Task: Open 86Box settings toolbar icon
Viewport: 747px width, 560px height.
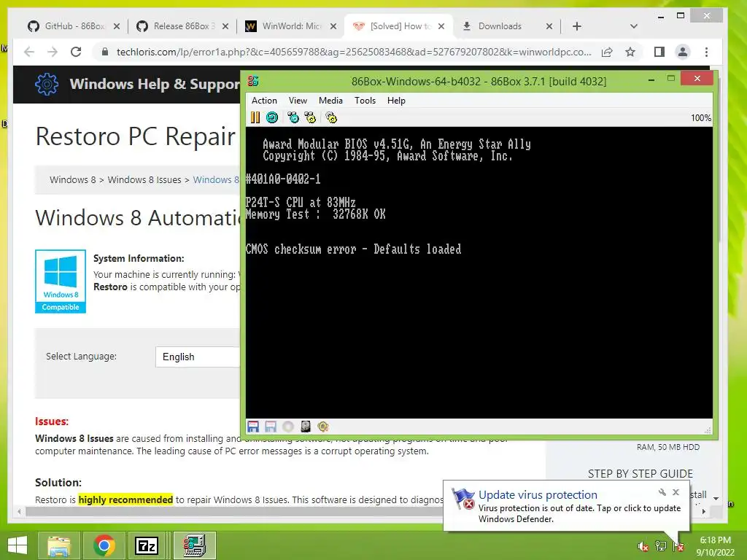Action: 331,117
